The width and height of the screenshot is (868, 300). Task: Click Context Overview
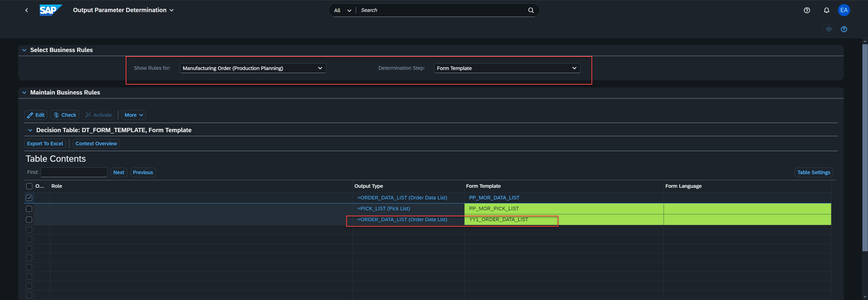tap(96, 144)
